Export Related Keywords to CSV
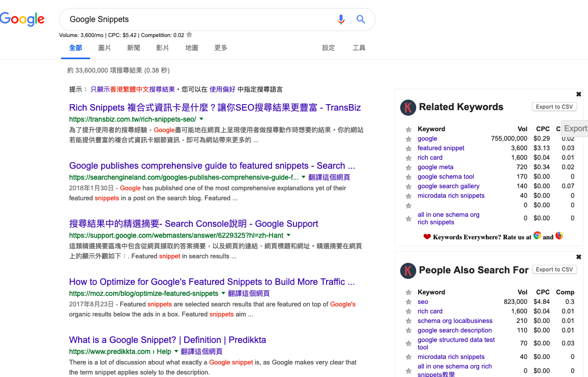Image resolution: width=588 pixels, height=377 pixels. coord(554,107)
